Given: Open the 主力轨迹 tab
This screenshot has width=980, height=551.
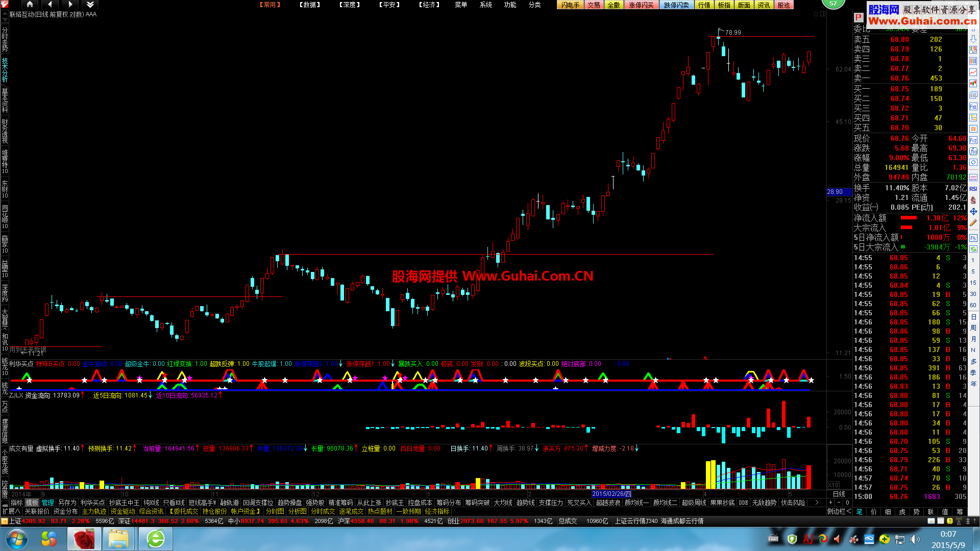Looking at the screenshot, I should [94, 511].
